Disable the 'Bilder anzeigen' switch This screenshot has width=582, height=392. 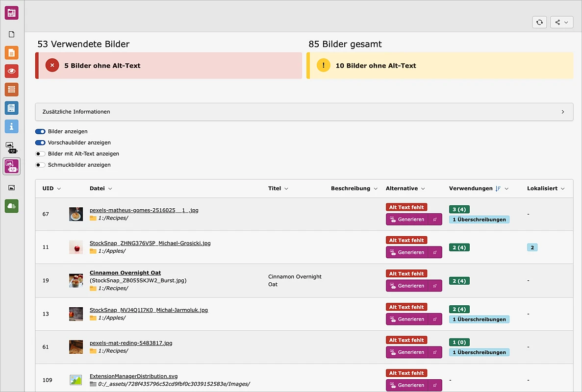[40, 132]
